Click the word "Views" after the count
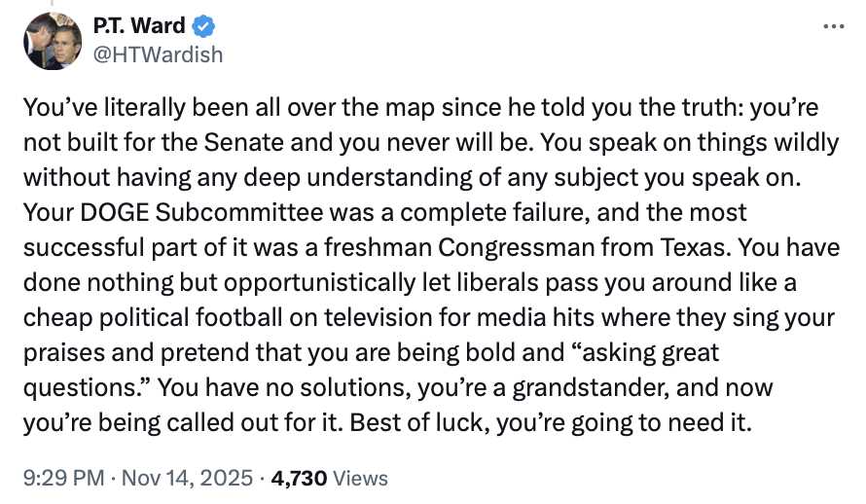This screenshot has height=504, width=866. (360, 478)
